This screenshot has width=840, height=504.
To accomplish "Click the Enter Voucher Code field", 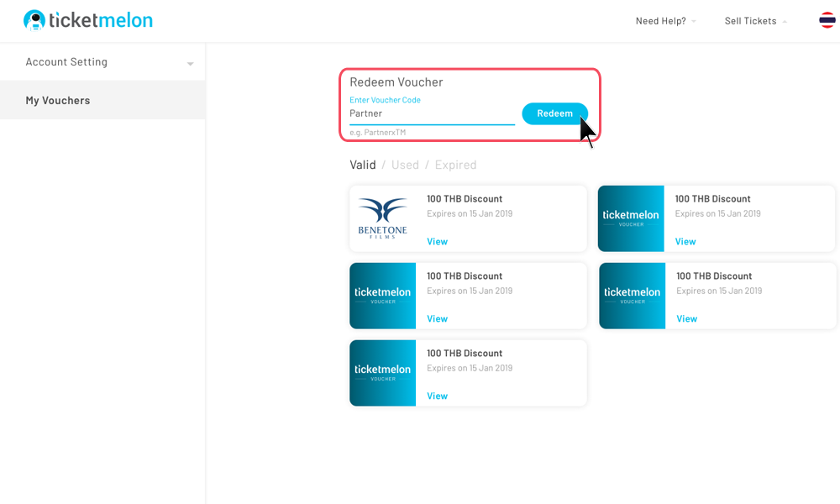I will coord(432,113).
